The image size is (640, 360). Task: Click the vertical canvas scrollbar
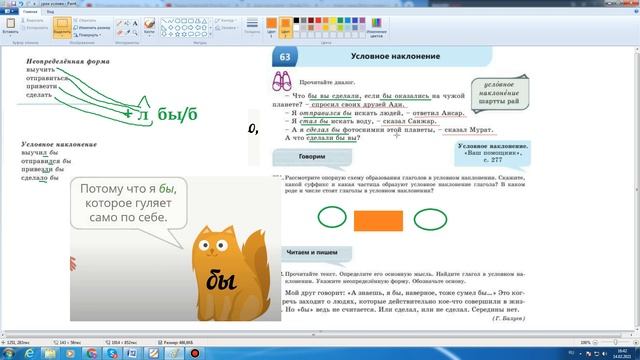pos(636,189)
